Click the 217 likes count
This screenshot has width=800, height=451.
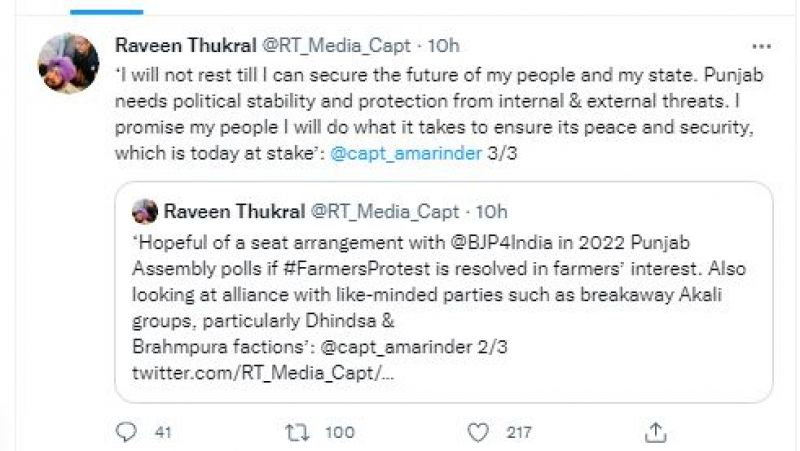pyautogui.click(x=519, y=431)
